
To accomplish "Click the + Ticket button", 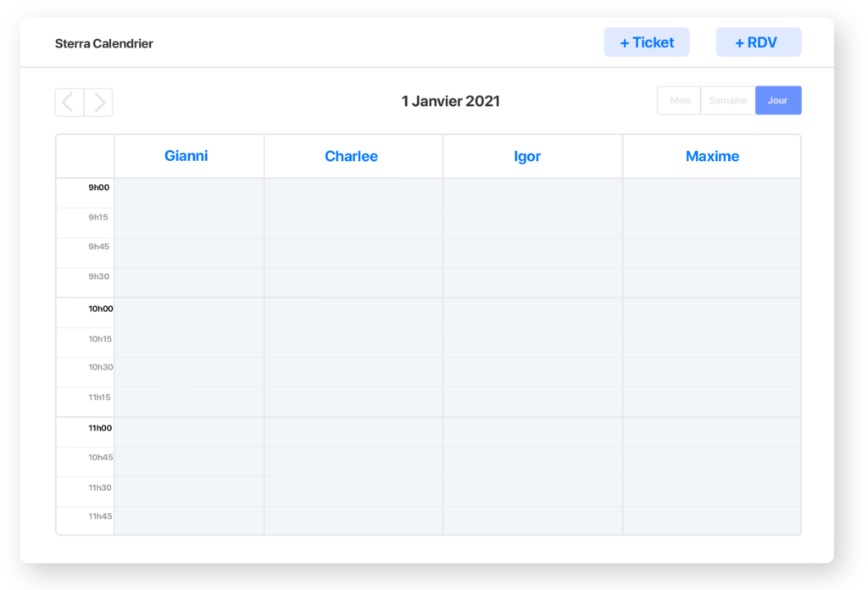I will pyautogui.click(x=646, y=42).
